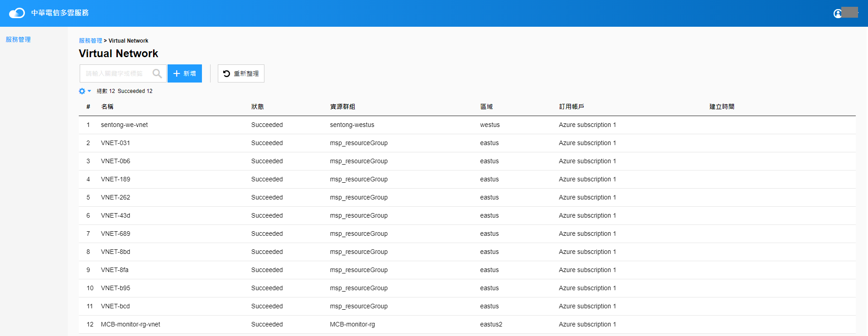Screen dimensions: 868x336
Task: Select VNET-689 network
Action: tap(115, 234)
